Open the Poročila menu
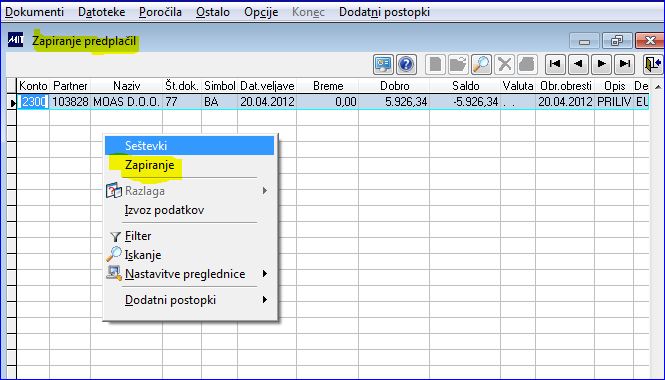This screenshot has width=665, height=380. [160, 12]
